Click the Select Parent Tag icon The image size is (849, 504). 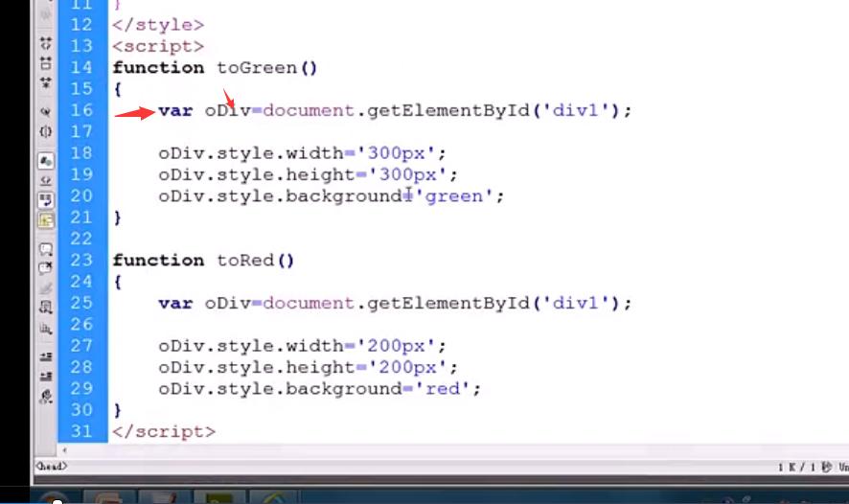click(46, 111)
